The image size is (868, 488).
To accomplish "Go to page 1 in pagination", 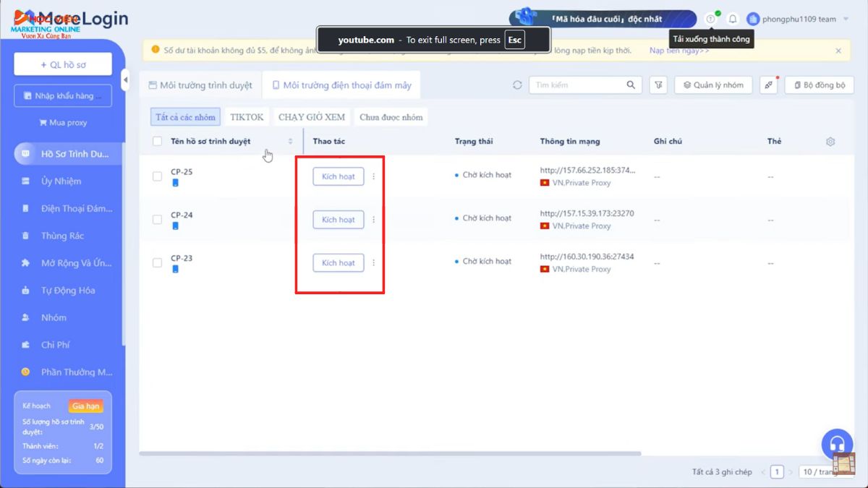I will (x=777, y=472).
